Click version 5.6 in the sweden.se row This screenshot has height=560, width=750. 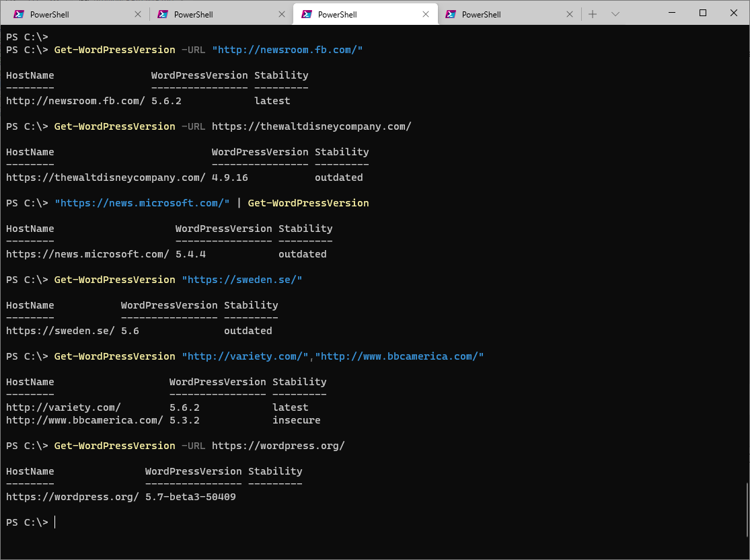click(130, 331)
